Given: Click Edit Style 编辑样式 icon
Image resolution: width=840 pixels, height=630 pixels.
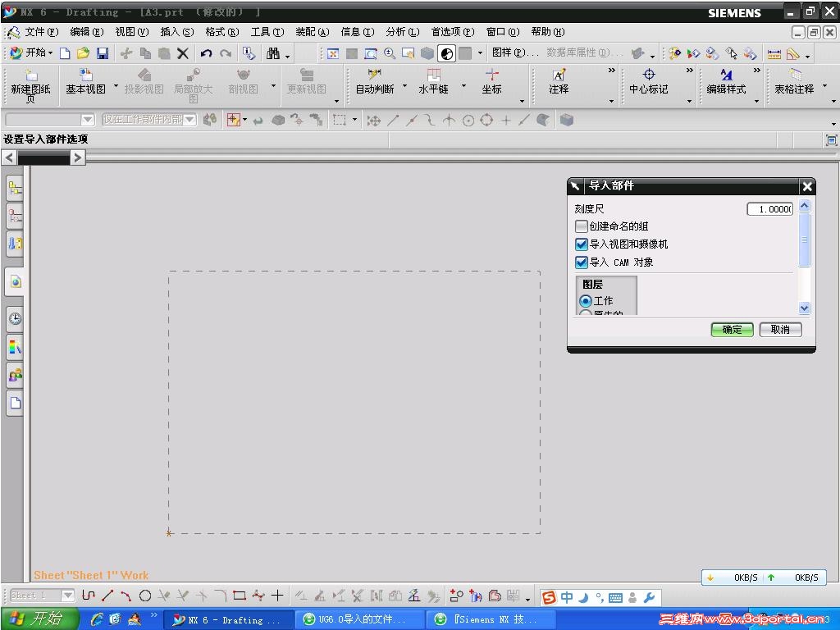Looking at the screenshot, I should pyautogui.click(x=726, y=81).
